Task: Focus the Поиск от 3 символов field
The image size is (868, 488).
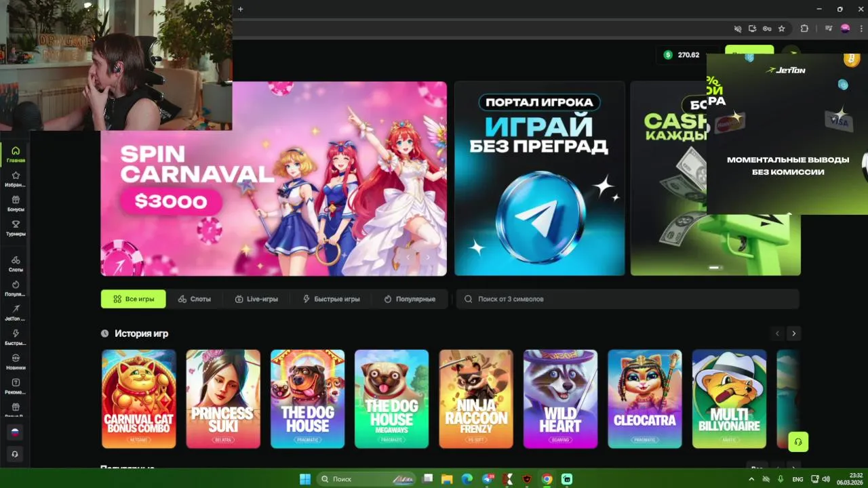Action: [628, 299]
